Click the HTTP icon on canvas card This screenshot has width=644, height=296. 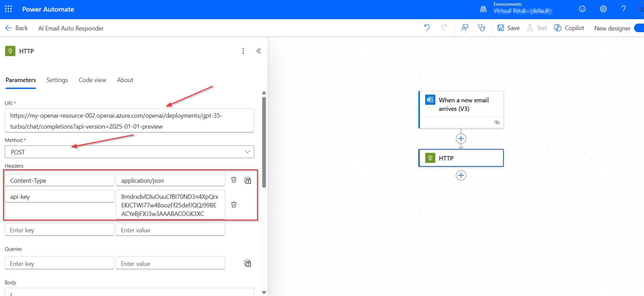click(430, 158)
